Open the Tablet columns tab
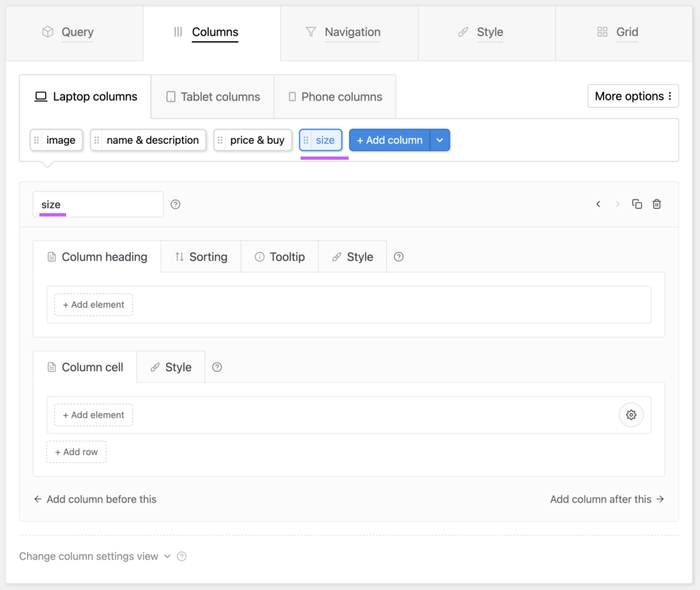 click(213, 97)
